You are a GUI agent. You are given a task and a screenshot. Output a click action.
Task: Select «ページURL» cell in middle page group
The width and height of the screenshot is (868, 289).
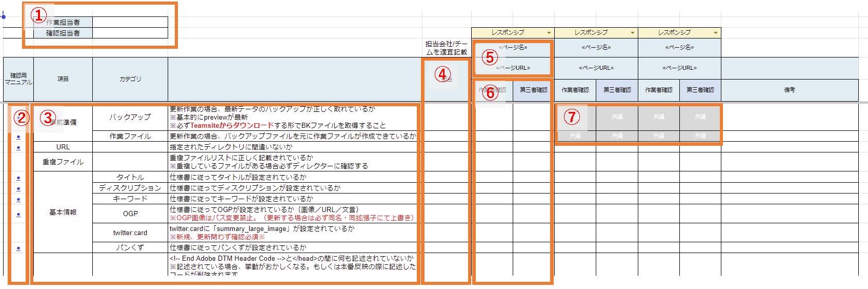pyautogui.click(x=596, y=68)
